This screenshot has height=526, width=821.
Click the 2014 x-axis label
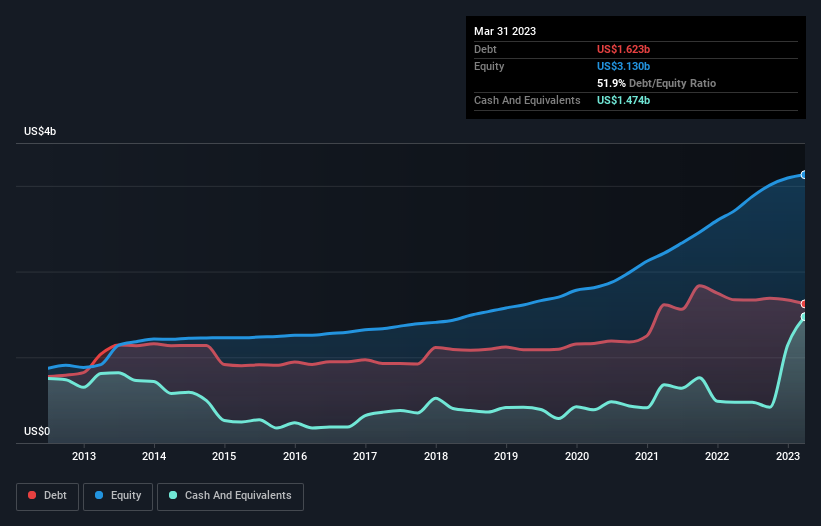tap(154, 456)
